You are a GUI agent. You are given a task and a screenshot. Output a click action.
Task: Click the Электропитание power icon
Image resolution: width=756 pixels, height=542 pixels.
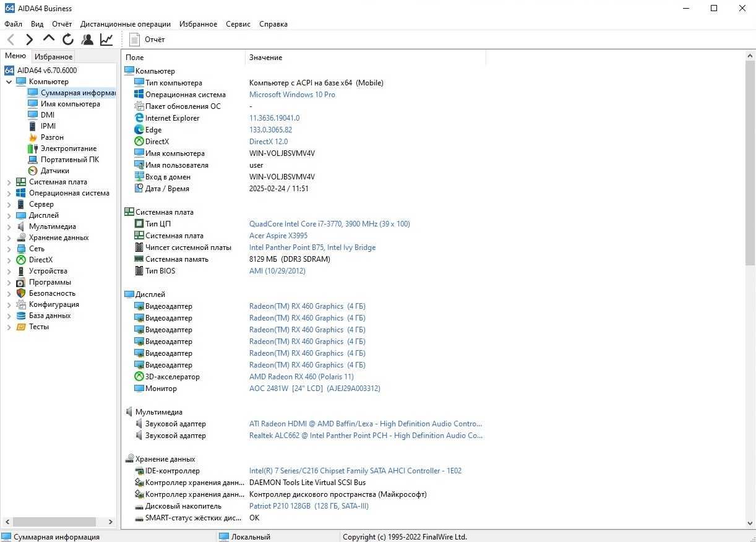(x=33, y=148)
